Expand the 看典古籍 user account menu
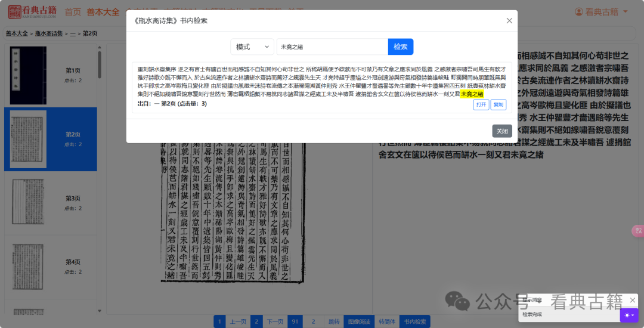 click(x=601, y=12)
